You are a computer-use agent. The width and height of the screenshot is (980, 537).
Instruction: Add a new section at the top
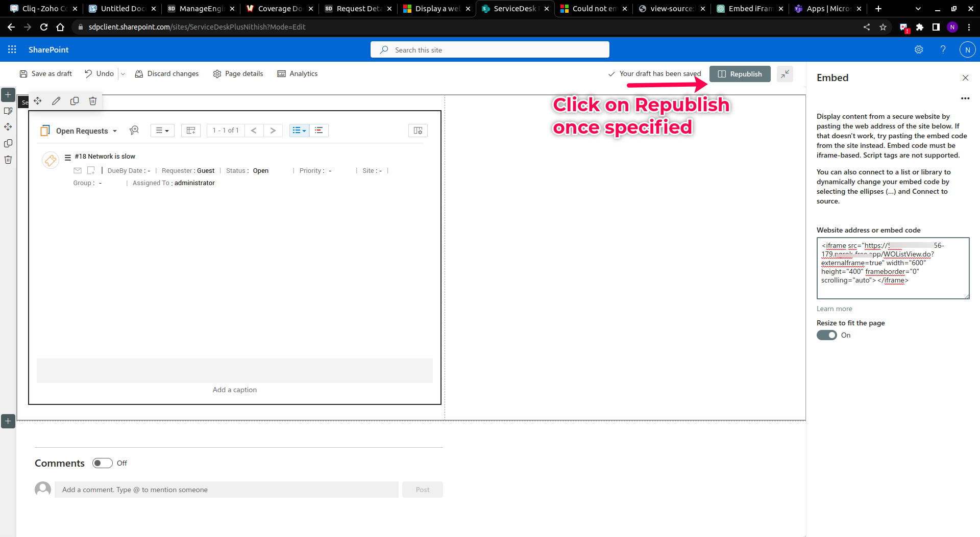click(x=8, y=95)
